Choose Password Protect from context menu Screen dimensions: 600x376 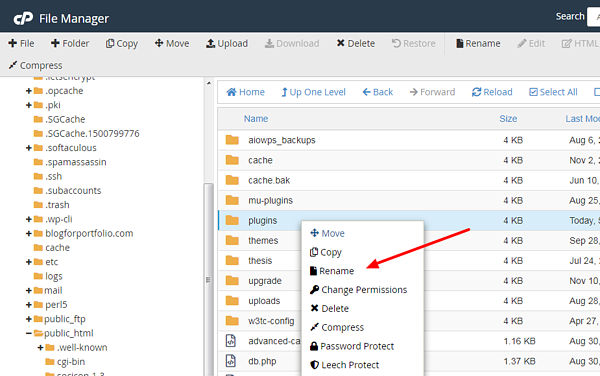click(352, 346)
